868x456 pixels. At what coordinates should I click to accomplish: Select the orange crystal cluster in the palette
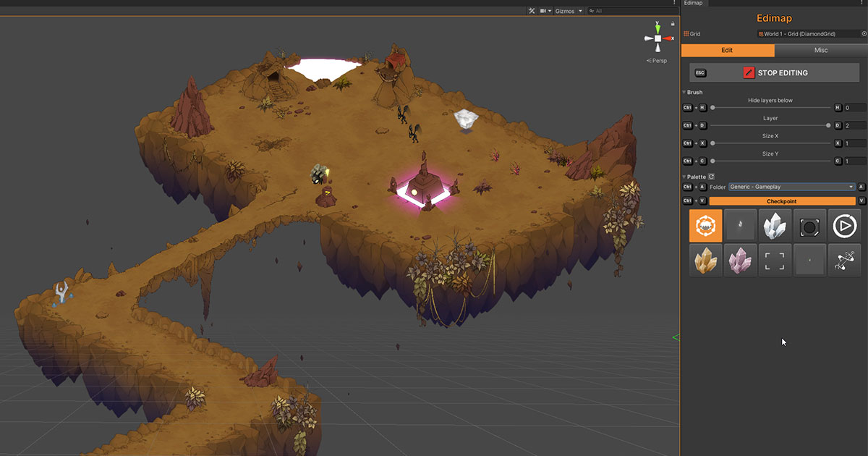coord(705,260)
